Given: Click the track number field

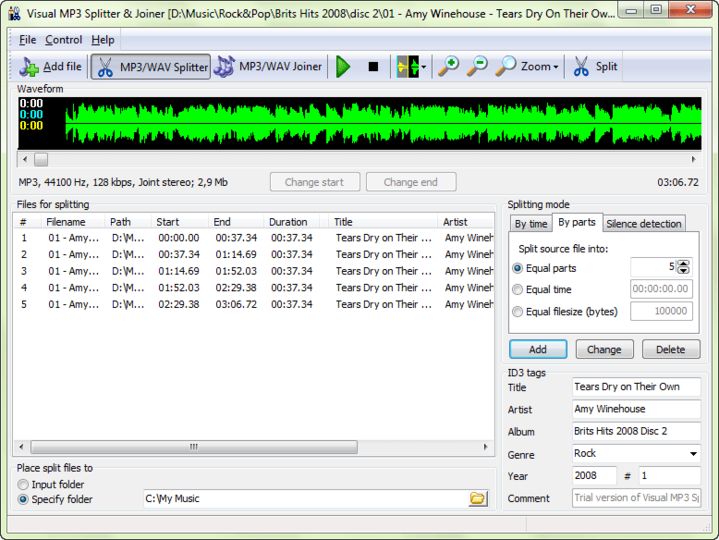Looking at the screenshot, I should click(670, 475).
